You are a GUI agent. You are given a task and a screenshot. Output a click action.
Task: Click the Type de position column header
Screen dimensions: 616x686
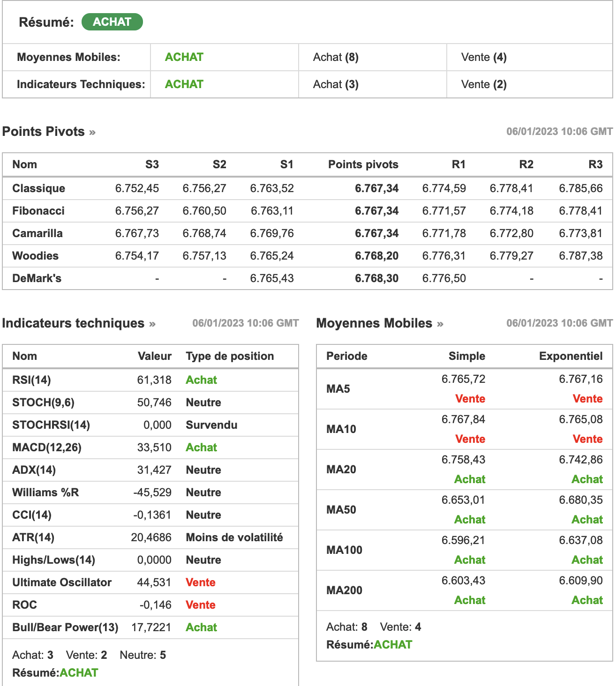click(230, 356)
